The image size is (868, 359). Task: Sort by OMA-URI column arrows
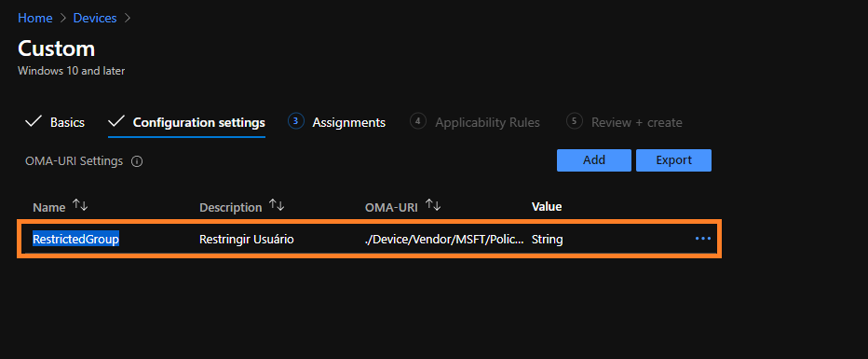pyautogui.click(x=433, y=206)
